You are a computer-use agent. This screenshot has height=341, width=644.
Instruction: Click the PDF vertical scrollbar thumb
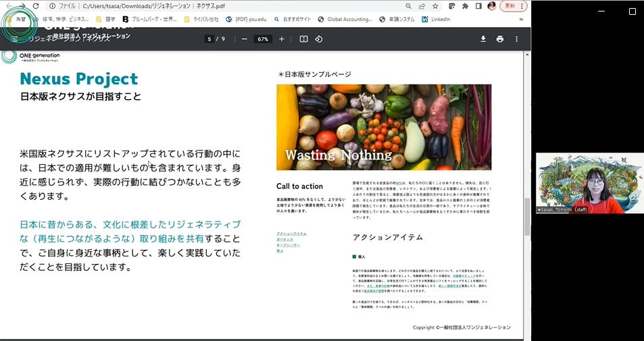click(527, 216)
